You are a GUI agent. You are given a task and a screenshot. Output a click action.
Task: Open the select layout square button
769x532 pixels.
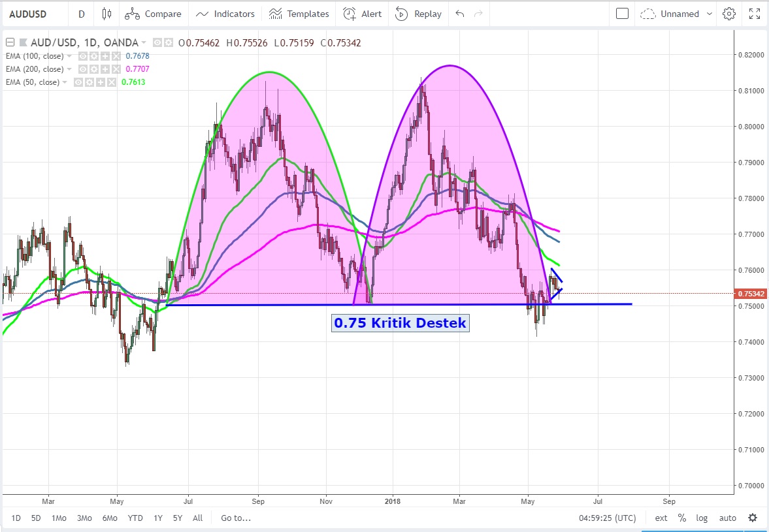622,14
